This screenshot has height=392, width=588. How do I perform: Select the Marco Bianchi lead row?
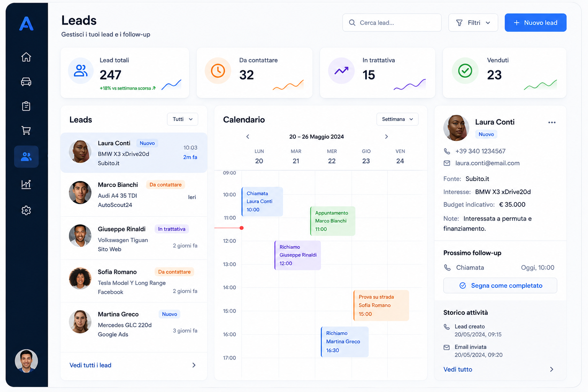(x=134, y=194)
